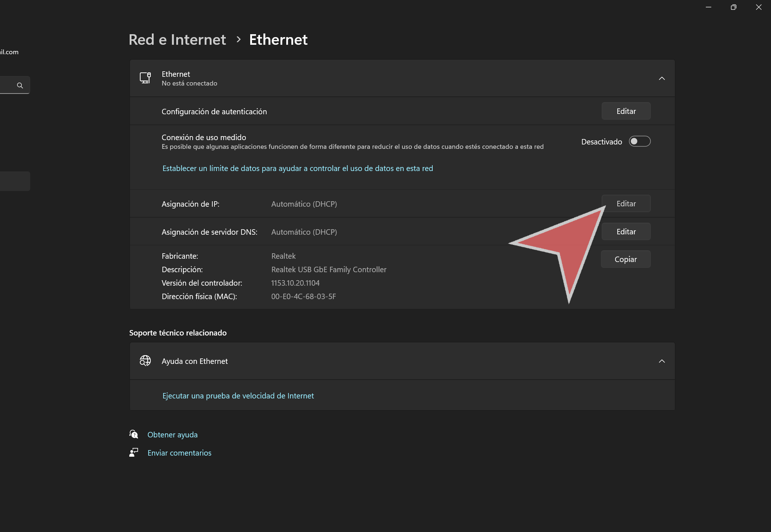
Task: Click the search magnifier icon
Action: tap(20, 85)
